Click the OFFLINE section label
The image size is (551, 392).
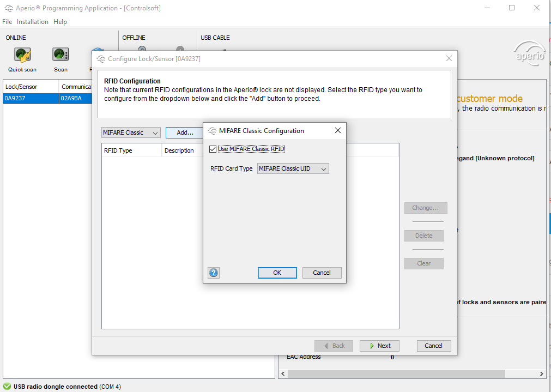coord(134,38)
